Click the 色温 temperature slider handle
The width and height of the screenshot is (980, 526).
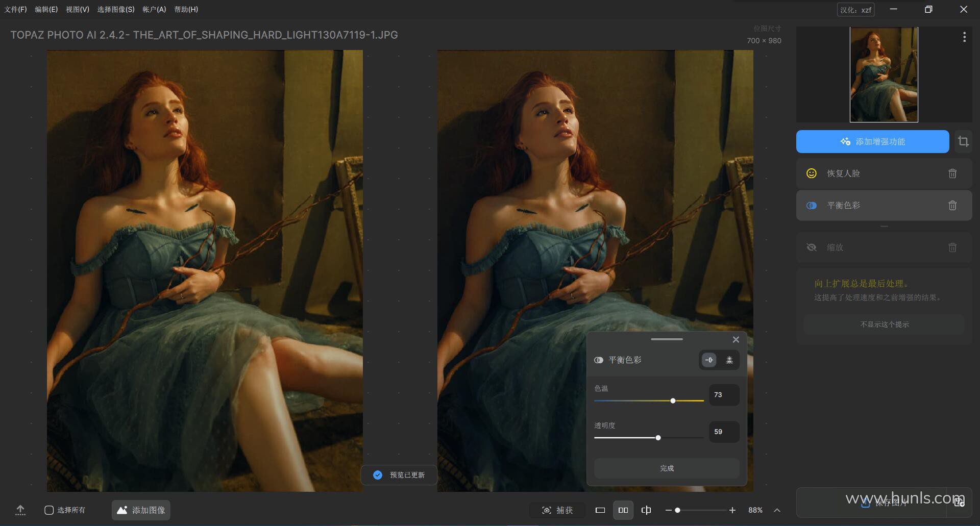[673, 401]
